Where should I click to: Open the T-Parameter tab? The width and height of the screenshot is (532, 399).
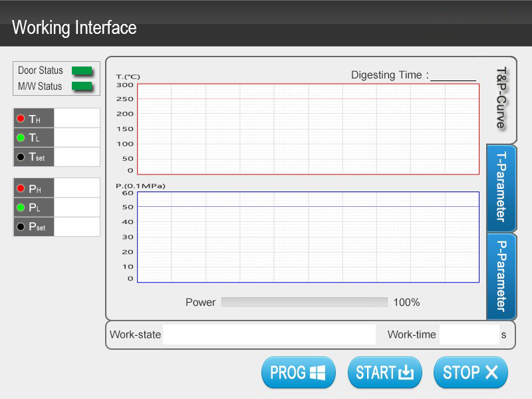501,188
